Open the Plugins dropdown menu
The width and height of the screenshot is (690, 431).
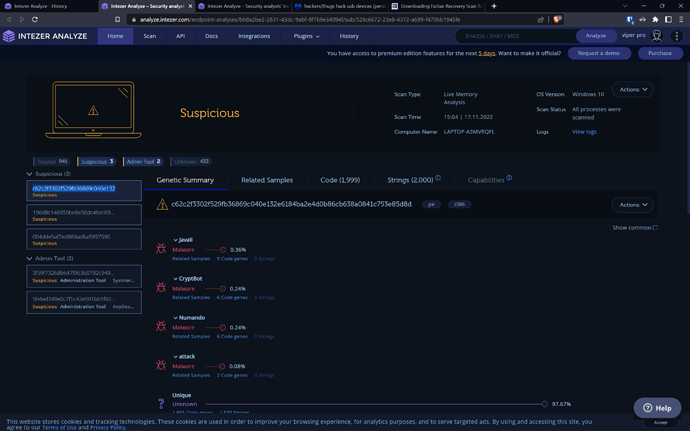coord(306,36)
